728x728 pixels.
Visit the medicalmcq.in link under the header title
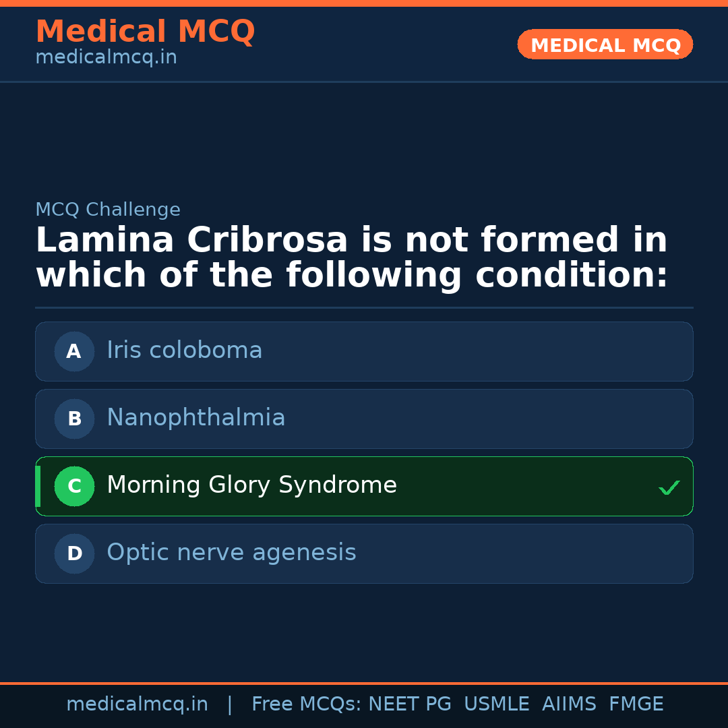[x=106, y=57]
